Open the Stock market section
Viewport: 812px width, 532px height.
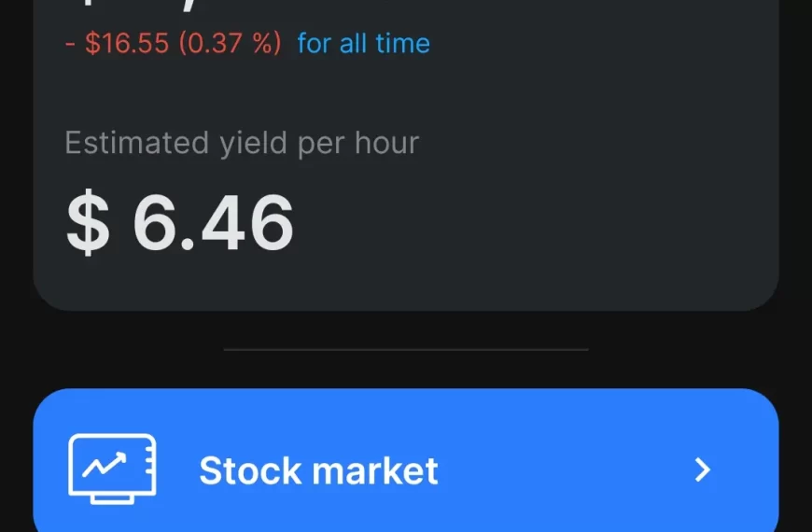pos(318,470)
